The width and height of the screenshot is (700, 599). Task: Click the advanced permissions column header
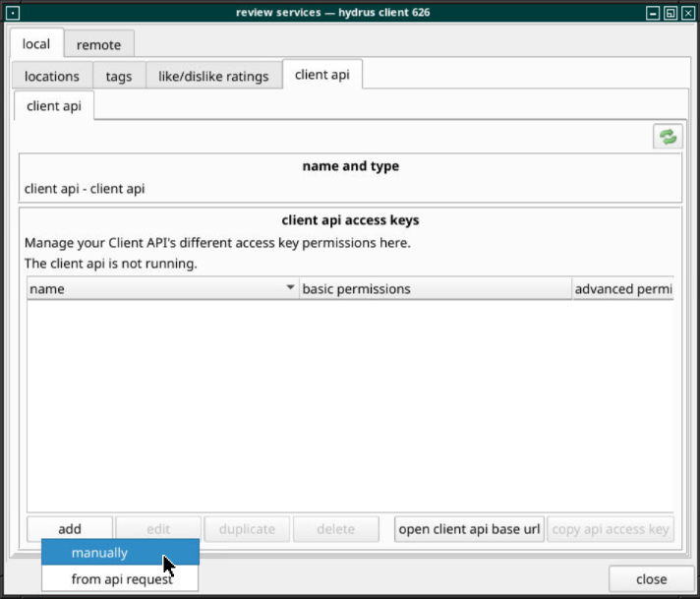pyautogui.click(x=622, y=289)
